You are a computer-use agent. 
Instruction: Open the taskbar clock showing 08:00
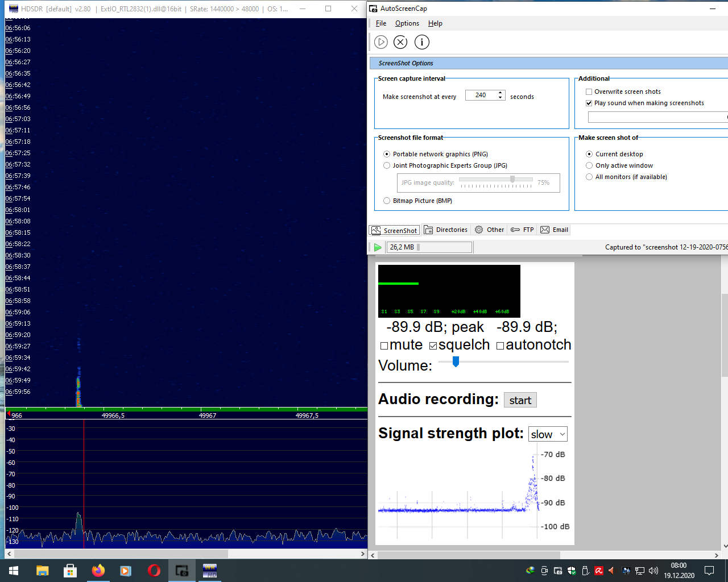click(x=679, y=571)
